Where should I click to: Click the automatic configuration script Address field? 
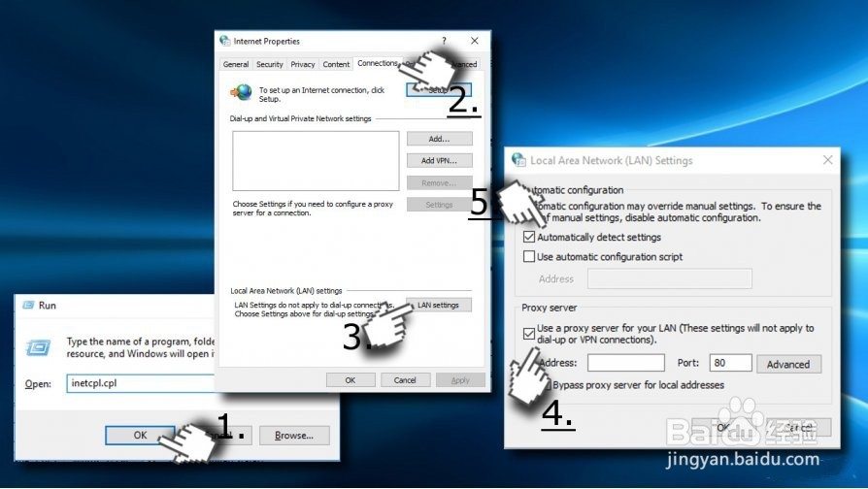[670, 278]
